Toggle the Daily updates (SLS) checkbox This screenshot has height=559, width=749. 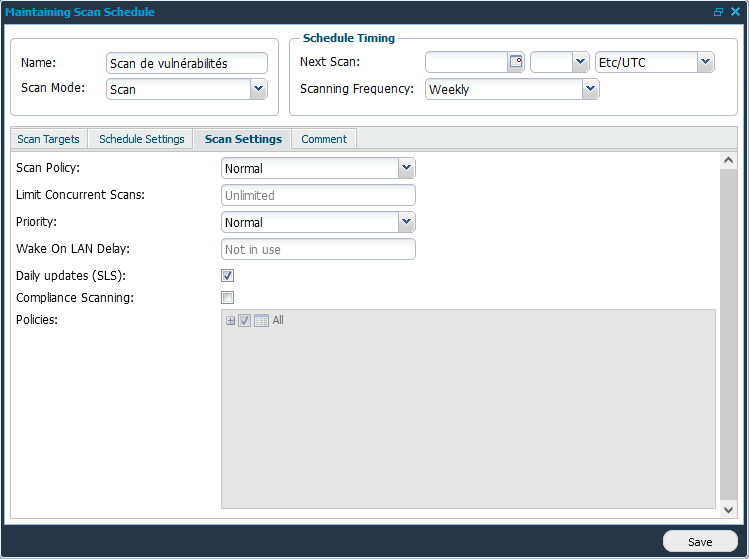pyautogui.click(x=227, y=275)
